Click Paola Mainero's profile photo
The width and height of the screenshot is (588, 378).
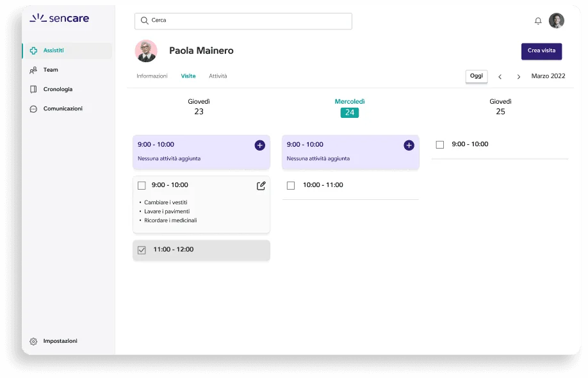click(x=146, y=51)
